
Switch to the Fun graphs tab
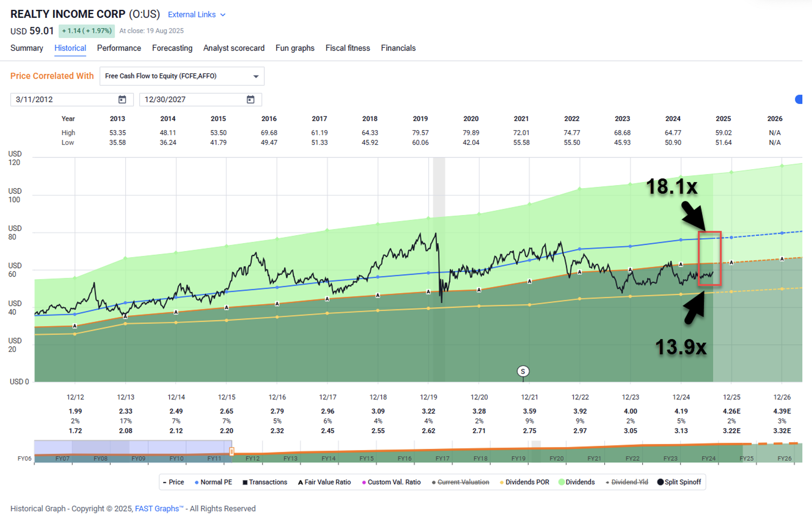click(295, 48)
